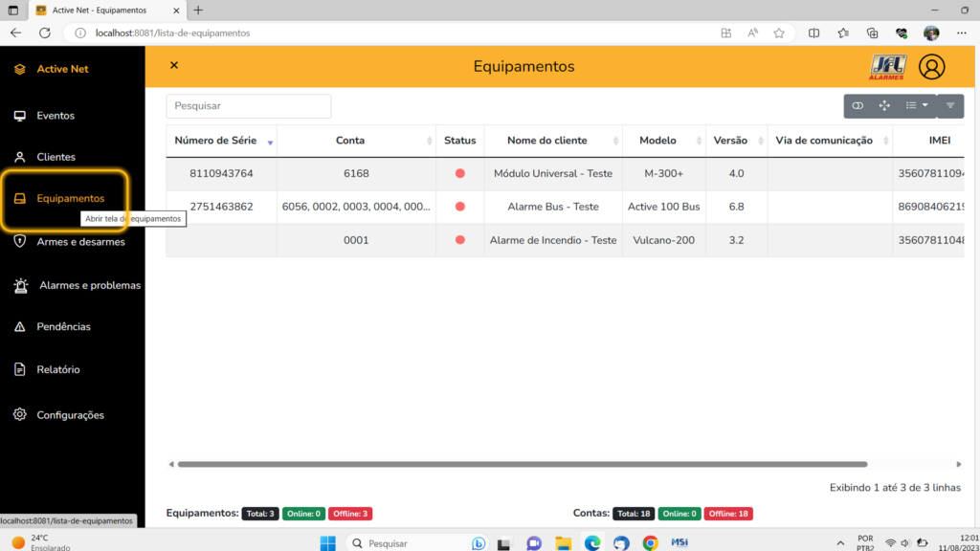Click the Offline: 18 accounts badge
The image size is (980, 551).
click(x=728, y=513)
